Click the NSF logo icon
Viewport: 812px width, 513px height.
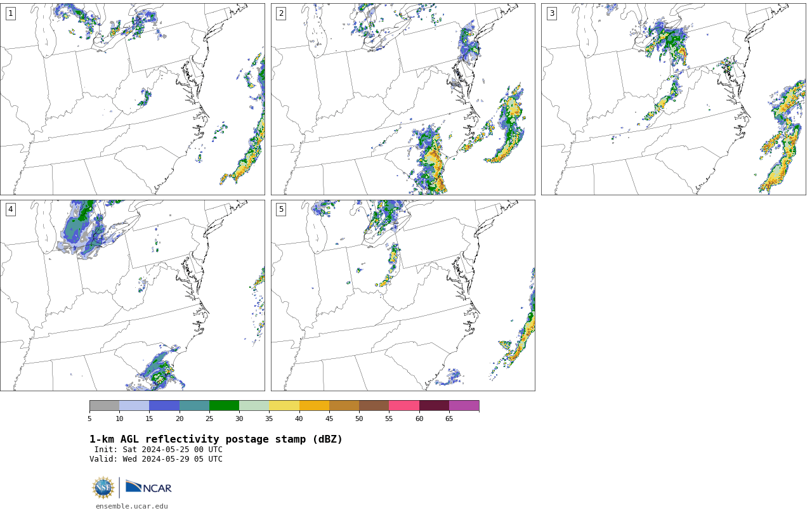coord(103,488)
